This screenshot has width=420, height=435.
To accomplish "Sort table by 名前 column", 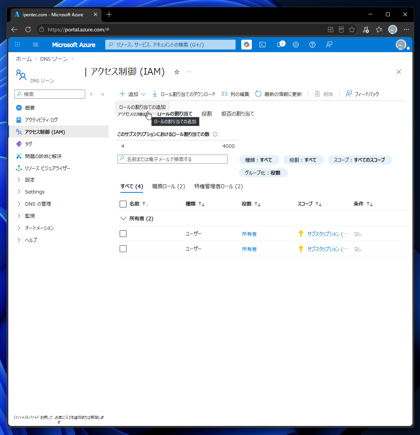I will (139, 204).
